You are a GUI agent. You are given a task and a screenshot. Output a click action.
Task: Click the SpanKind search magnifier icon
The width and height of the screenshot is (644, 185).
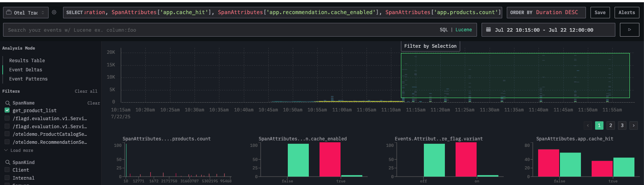(8, 162)
